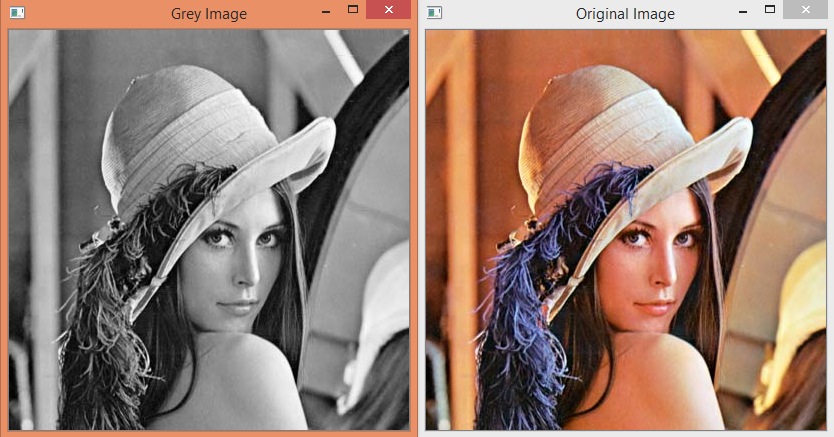Click the color picture in Original Image window
834x437 pixels.
click(x=626, y=230)
